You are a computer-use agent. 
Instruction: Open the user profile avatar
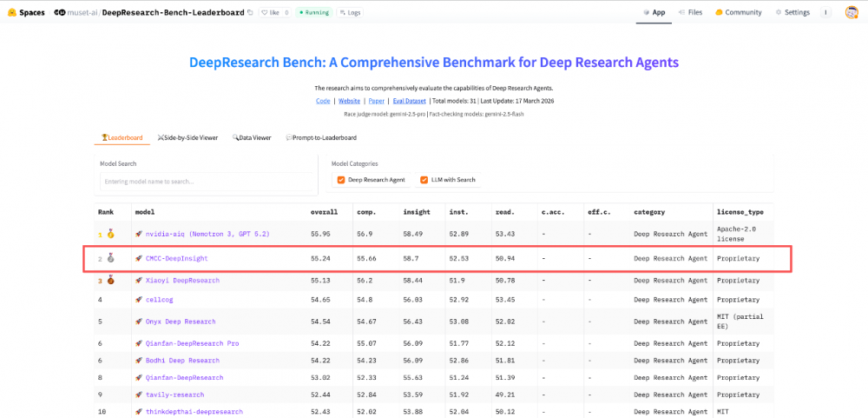point(852,12)
